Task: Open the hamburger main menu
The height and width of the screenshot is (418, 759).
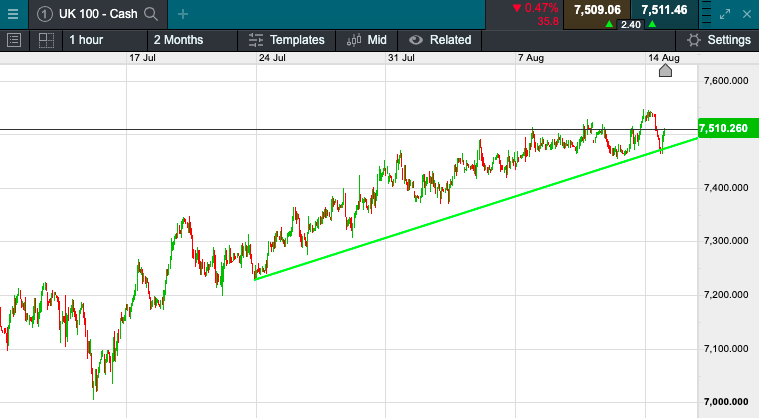Action: [13, 14]
